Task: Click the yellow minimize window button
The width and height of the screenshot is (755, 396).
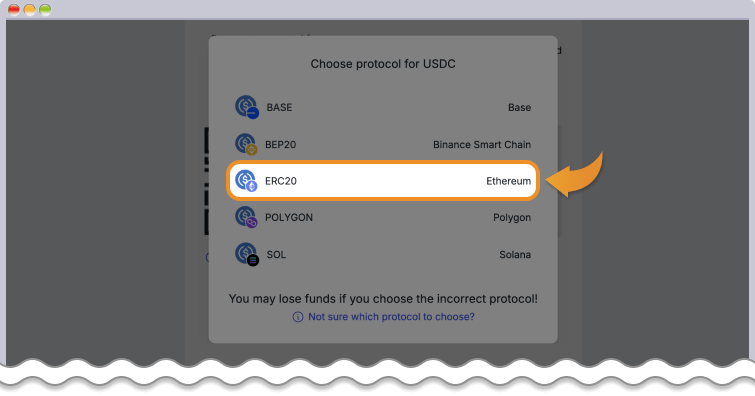Action: tap(30, 10)
